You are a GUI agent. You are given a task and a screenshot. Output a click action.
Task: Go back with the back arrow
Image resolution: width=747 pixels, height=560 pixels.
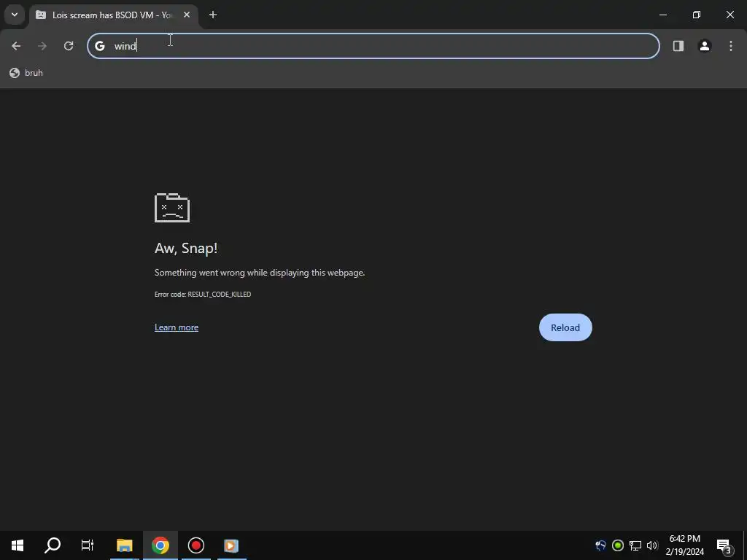click(16, 46)
